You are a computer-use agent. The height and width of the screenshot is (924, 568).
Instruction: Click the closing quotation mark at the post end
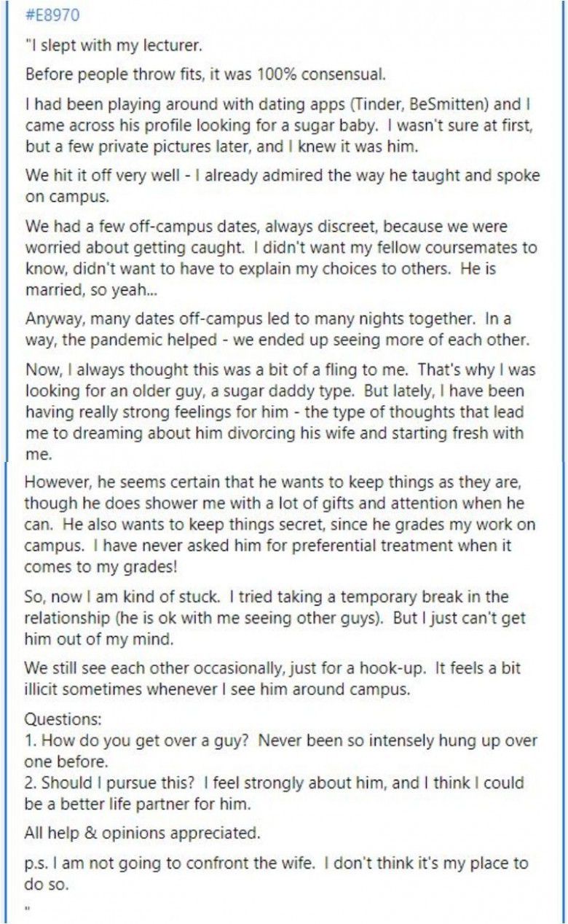pyautogui.click(x=29, y=908)
